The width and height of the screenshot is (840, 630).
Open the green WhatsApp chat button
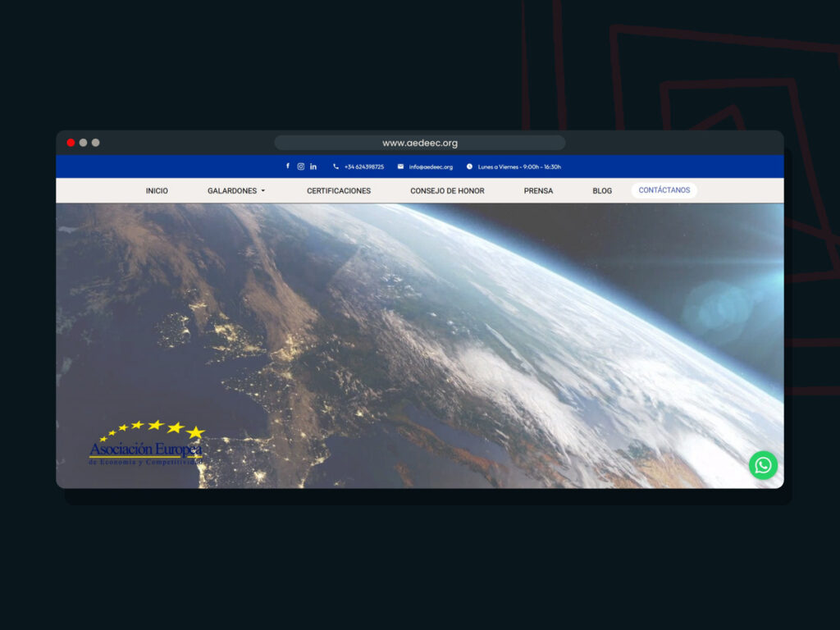[x=763, y=465]
